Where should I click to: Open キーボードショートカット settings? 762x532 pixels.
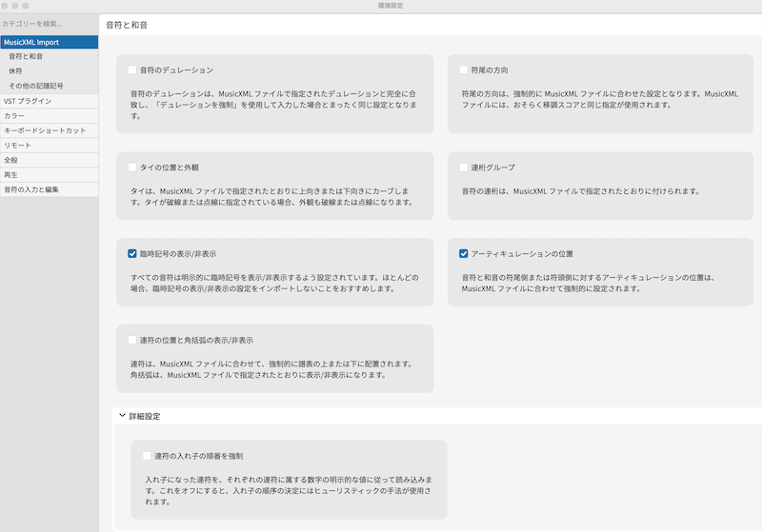coord(45,130)
